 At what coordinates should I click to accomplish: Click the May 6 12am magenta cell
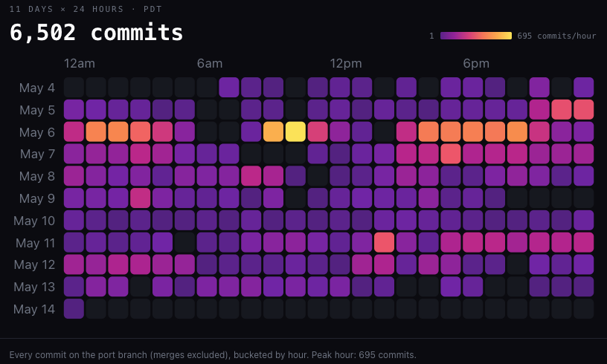tap(74, 131)
